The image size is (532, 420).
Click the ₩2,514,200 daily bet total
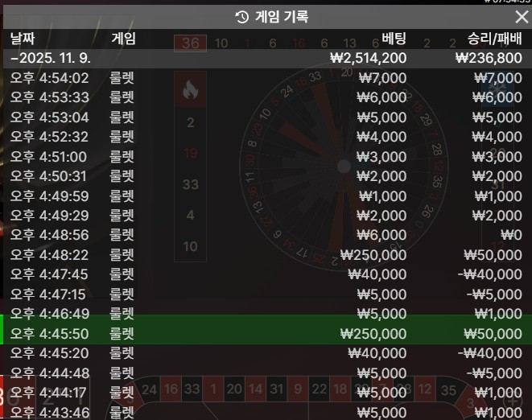pos(368,58)
